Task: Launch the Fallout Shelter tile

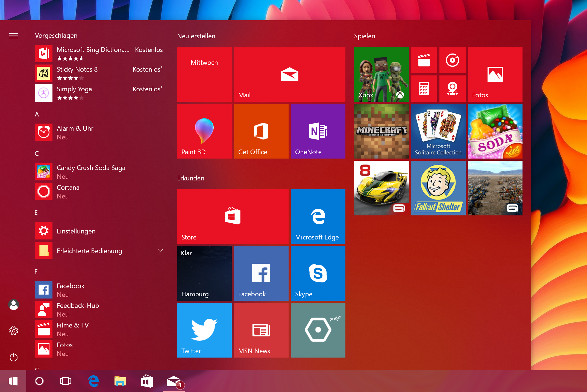Action: (x=438, y=188)
